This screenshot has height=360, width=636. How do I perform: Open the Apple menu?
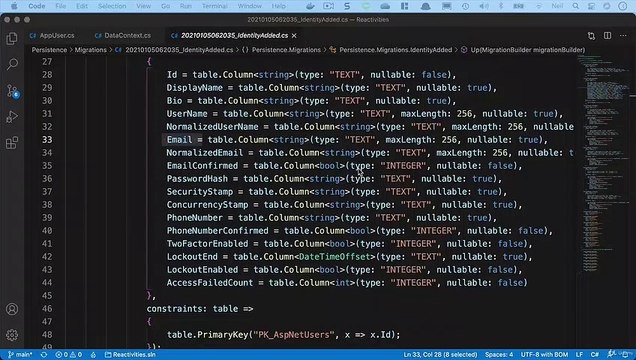[14, 6]
